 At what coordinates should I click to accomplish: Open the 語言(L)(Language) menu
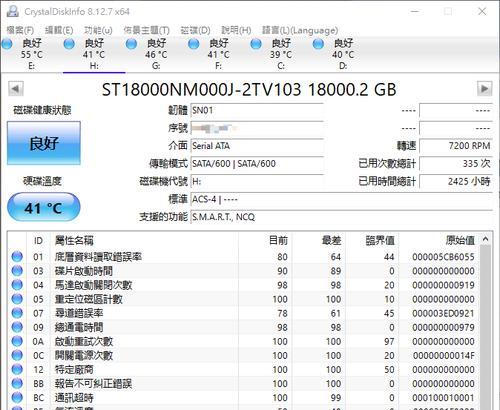click(300, 30)
